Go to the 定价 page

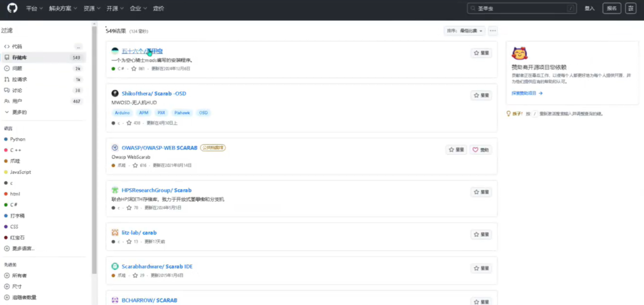pyautogui.click(x=158, y=8)
